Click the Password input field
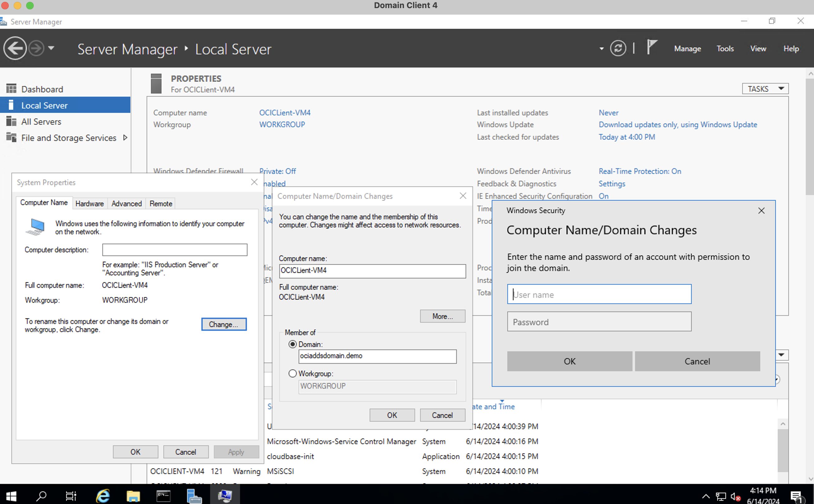 point(599,321)
